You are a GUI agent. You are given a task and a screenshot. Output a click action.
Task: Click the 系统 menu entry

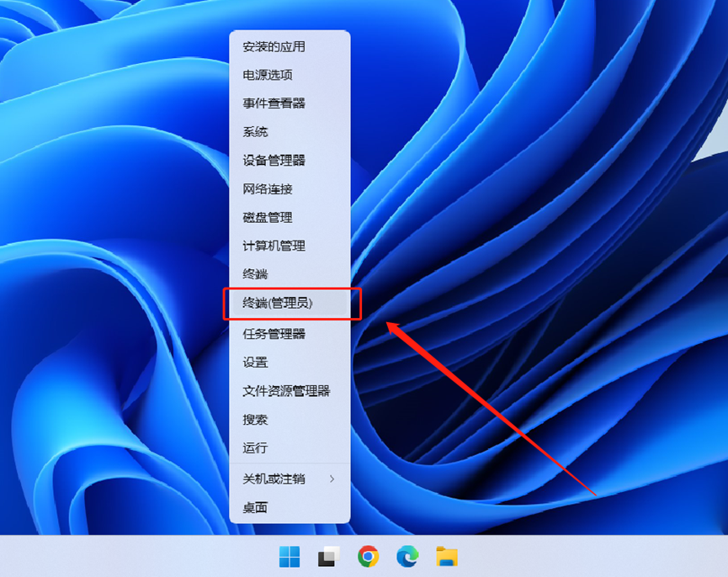point(290,132)
